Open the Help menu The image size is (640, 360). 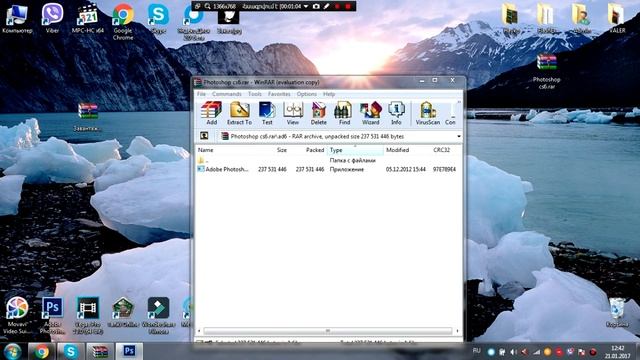[x=329, y=94]
